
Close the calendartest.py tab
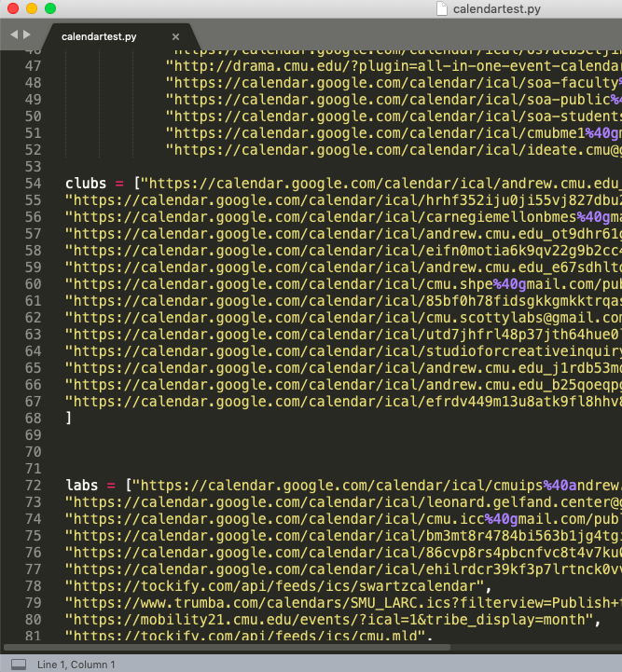(175, 37)
